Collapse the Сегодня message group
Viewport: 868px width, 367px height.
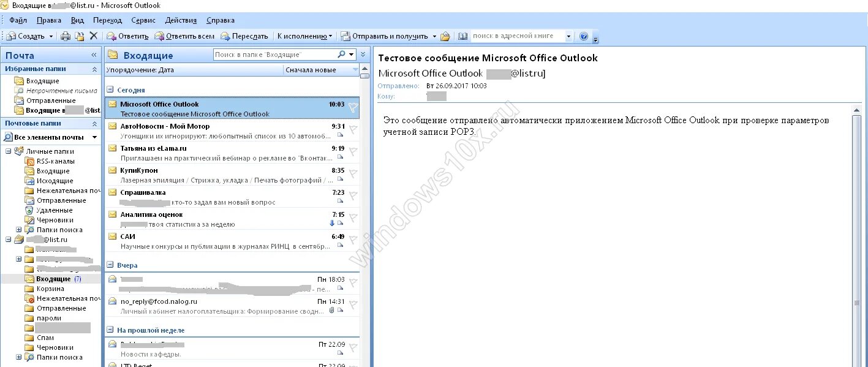coord(111,90)
